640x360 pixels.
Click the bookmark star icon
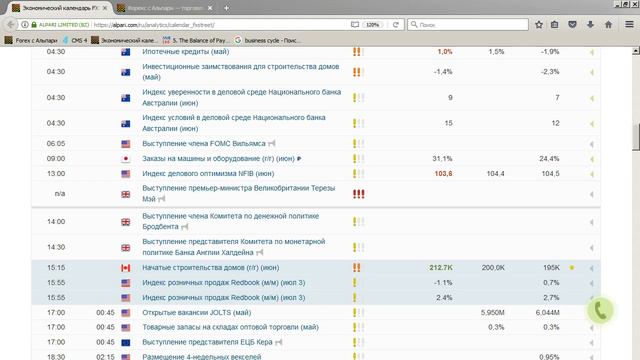pos(539,25)
